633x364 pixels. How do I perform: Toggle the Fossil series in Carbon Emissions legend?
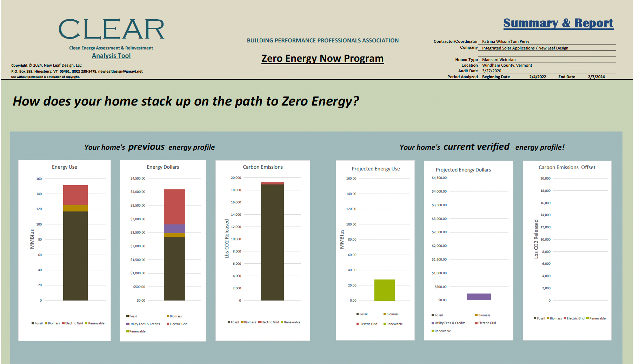click(x=234, y=322)
